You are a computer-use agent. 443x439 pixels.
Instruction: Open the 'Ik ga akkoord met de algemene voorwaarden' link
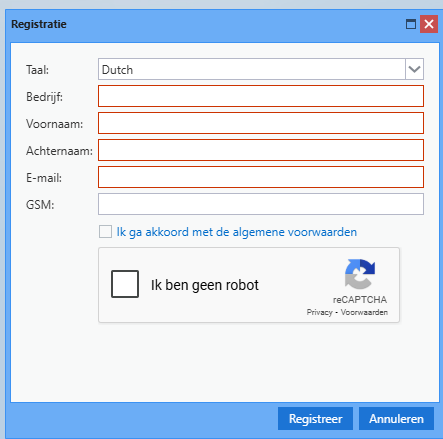click(237, 232)
